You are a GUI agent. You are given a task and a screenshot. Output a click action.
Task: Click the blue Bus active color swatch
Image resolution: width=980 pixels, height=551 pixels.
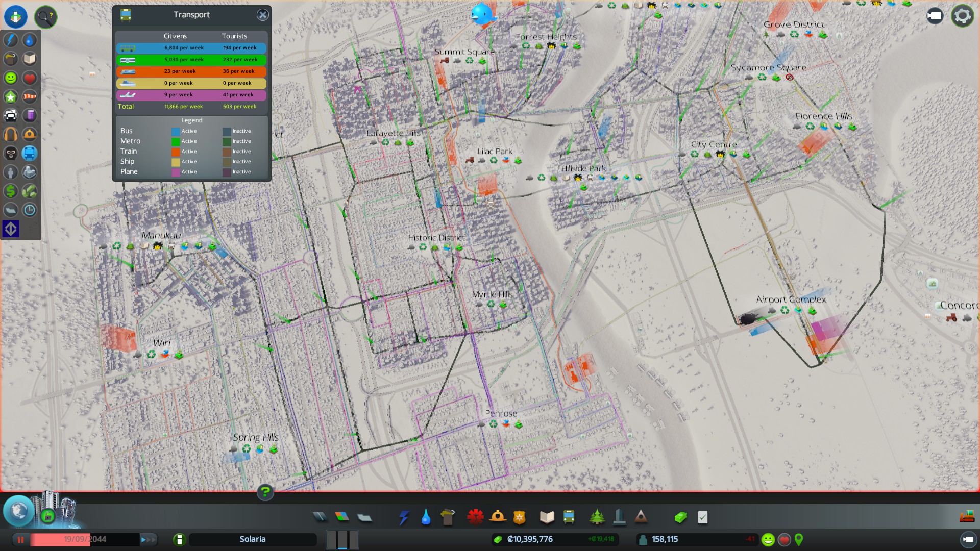176,131
